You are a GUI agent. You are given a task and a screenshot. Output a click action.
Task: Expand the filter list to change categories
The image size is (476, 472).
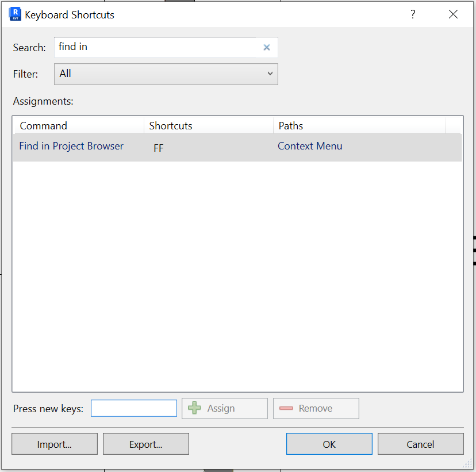pyautogui.click(x=166, y=74)
